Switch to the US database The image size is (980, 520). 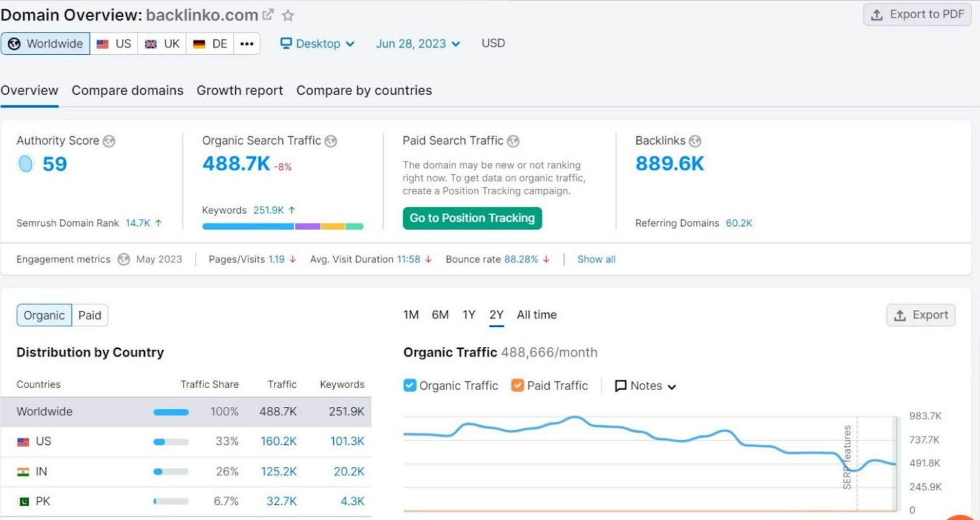click(x=114, y=43)
